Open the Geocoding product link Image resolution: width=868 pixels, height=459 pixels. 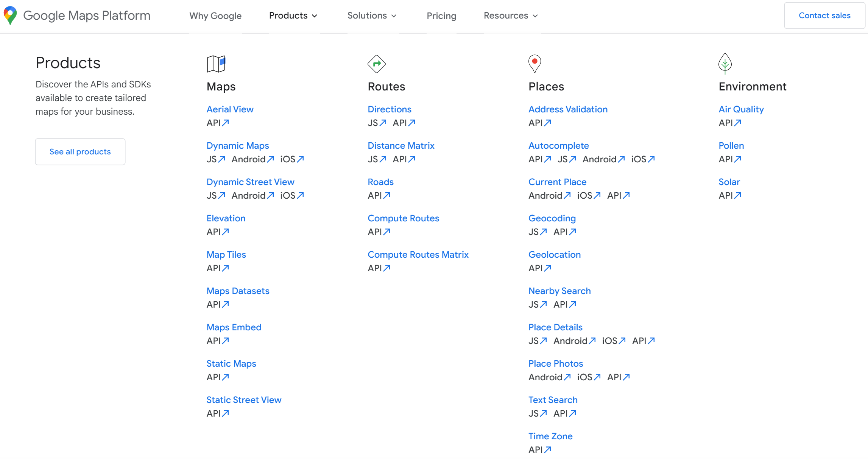552,218
